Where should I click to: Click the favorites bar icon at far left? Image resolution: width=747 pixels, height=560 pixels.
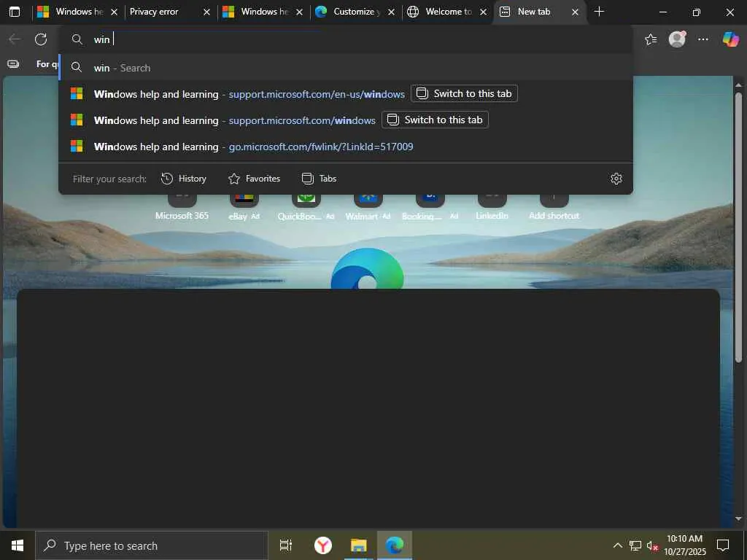13,64
